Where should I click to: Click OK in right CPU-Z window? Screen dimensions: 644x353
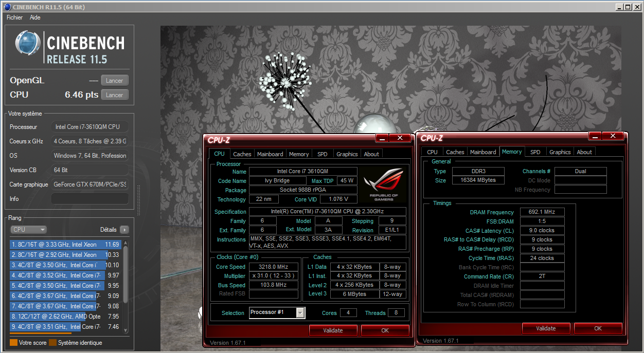pyautogui.click(x=598, y=328)
